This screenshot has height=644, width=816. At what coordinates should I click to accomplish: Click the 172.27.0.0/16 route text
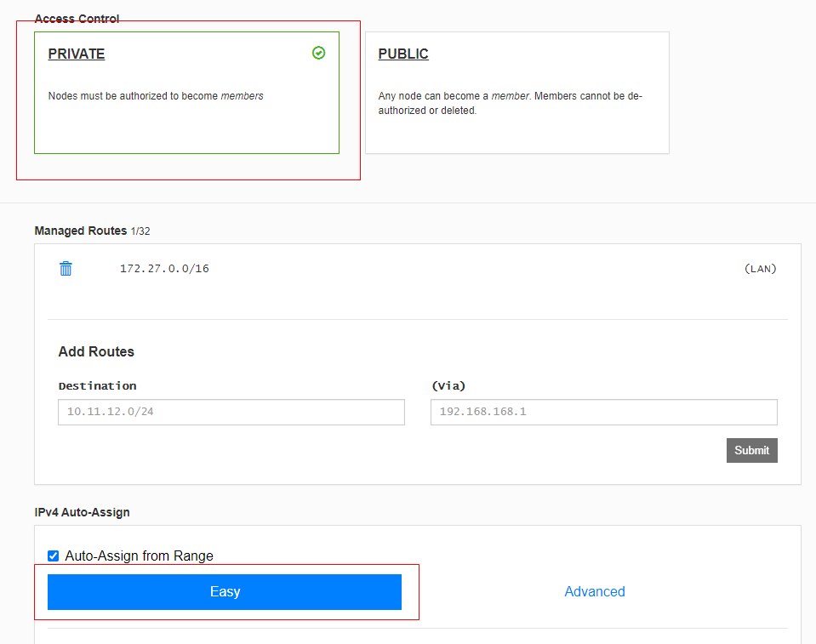coord(164,269)
